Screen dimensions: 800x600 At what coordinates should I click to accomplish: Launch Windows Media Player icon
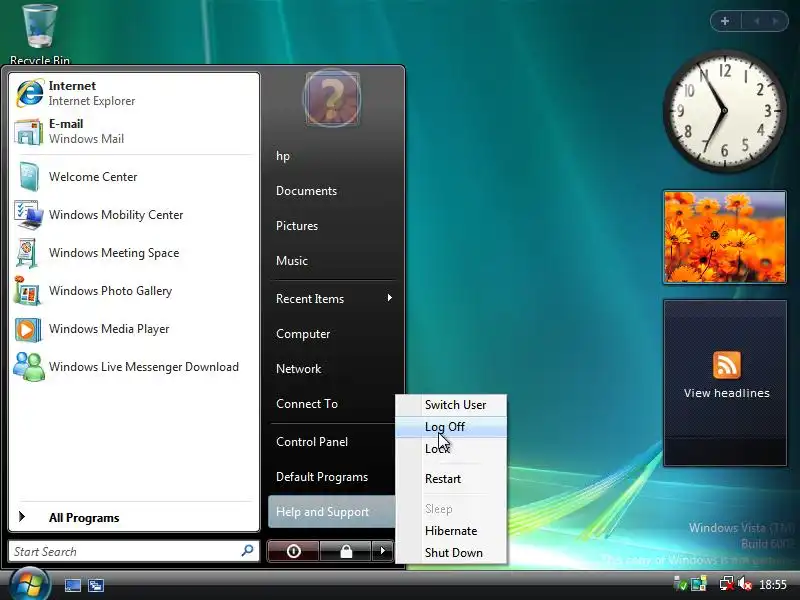pyautogui.click(x=28, y=329)
